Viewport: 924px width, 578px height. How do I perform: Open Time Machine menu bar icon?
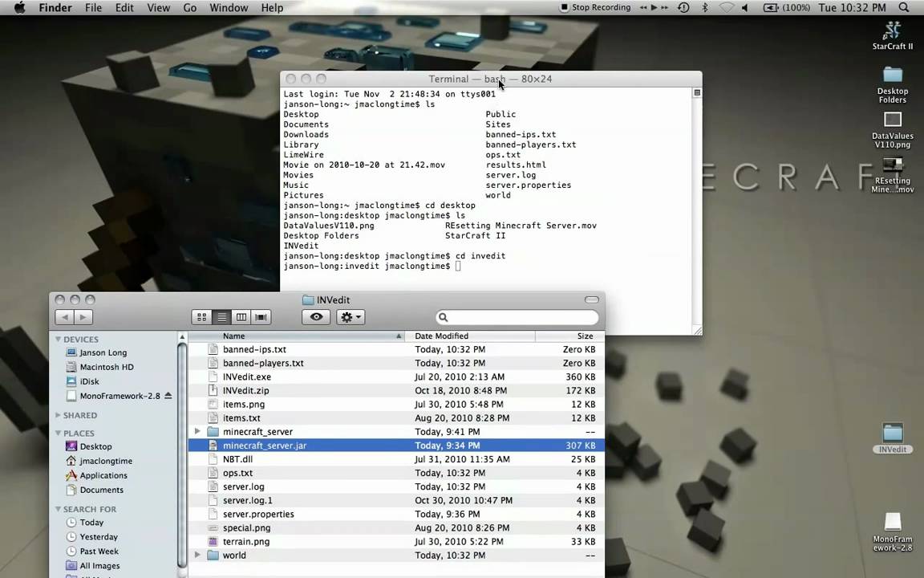pyautogui.click(x=683, y=8)
